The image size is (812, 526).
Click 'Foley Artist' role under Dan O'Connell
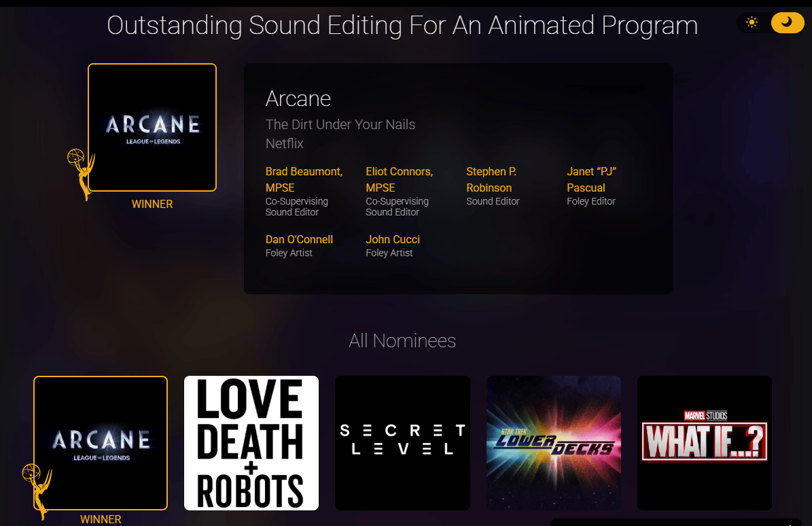tap(289, 253)
